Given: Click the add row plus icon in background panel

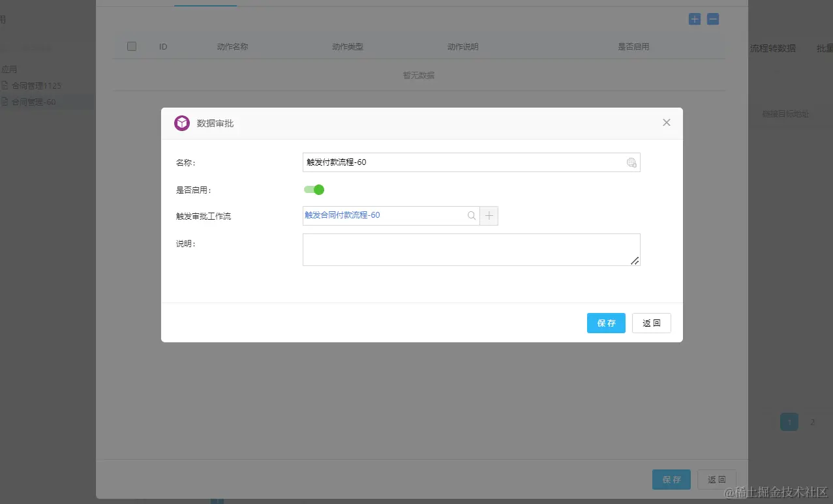Looking at the screenshot, I should (695, 20).
